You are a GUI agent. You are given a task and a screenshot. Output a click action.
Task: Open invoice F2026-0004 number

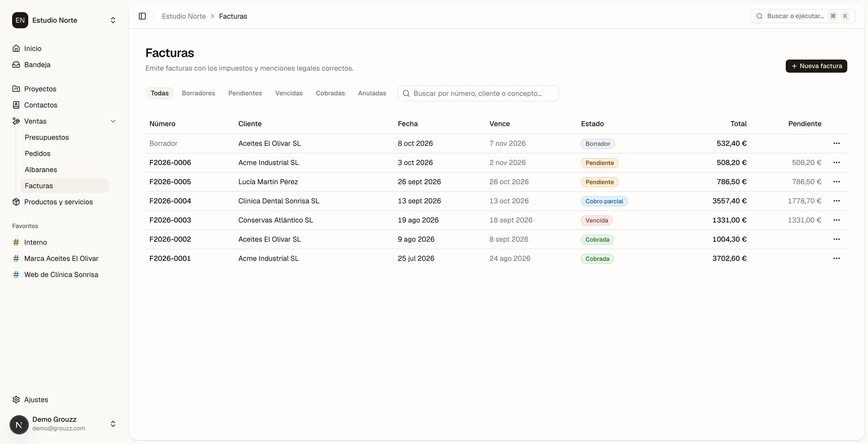170,201
